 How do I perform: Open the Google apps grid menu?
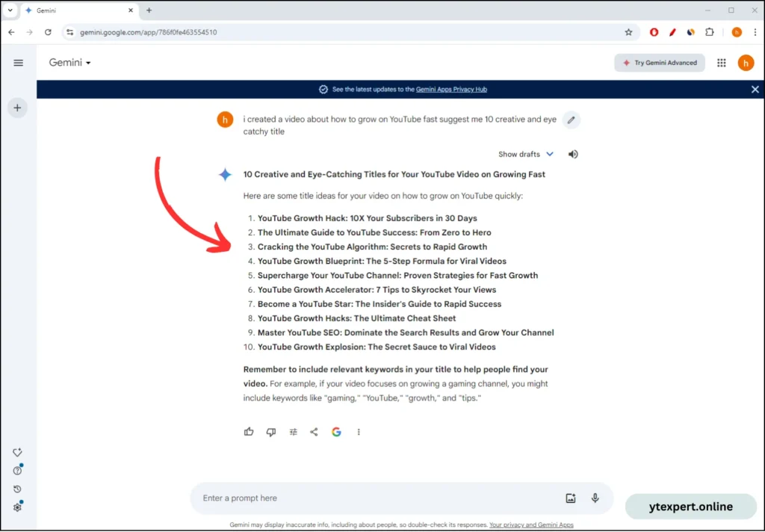722,63
